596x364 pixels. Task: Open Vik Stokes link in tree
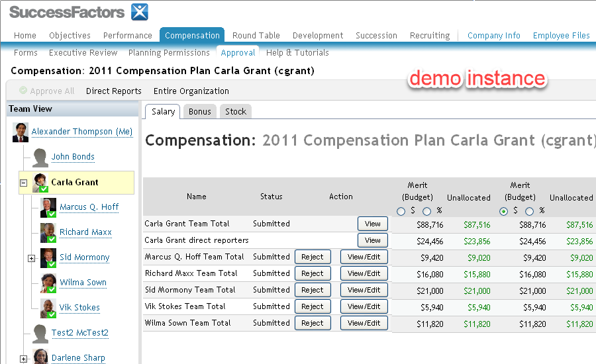pos(79,307)
